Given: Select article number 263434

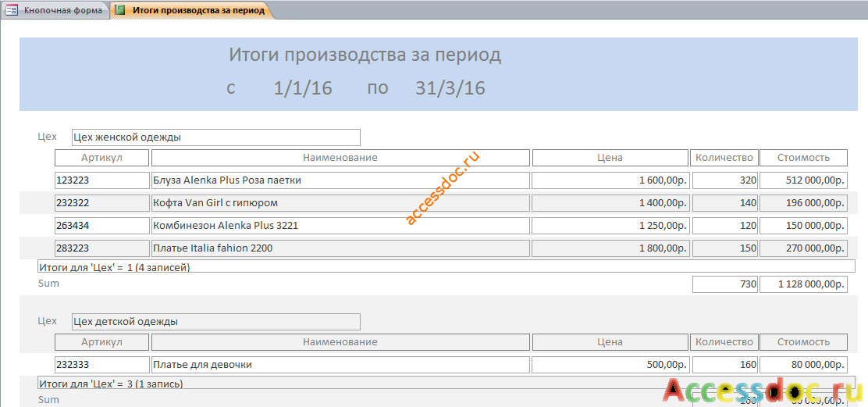Looking at the screenshot, I should (101, 226).
